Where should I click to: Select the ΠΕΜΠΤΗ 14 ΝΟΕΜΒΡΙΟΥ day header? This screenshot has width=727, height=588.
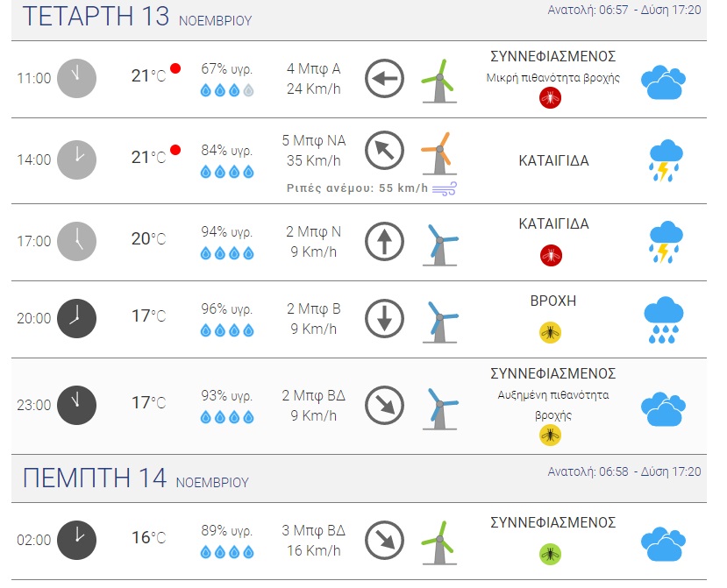[x=136, y=478]
